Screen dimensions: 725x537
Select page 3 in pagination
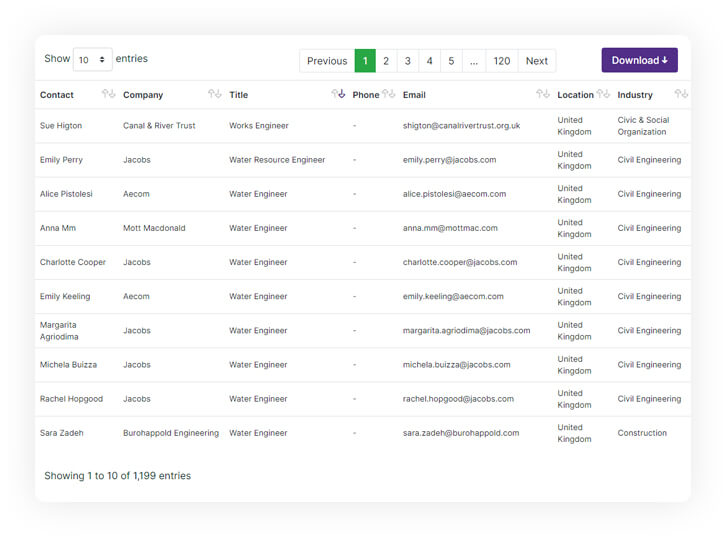point(408,61)
